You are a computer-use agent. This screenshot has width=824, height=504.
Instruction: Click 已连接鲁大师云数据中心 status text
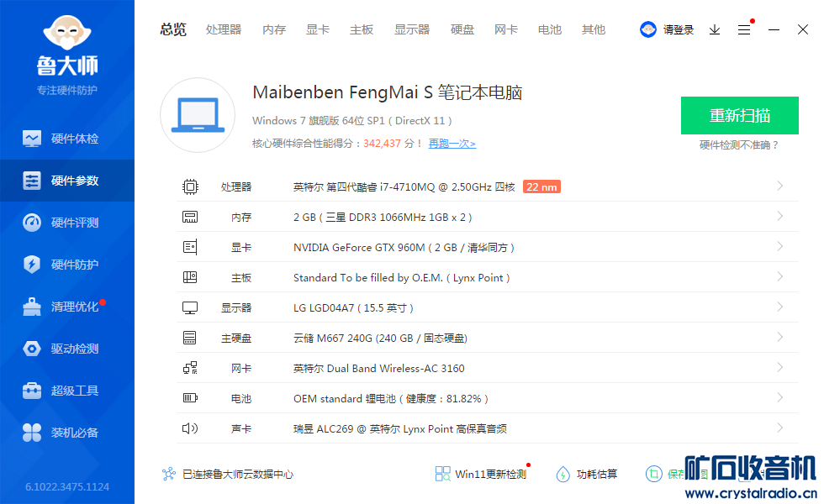[x=237, y=474]
